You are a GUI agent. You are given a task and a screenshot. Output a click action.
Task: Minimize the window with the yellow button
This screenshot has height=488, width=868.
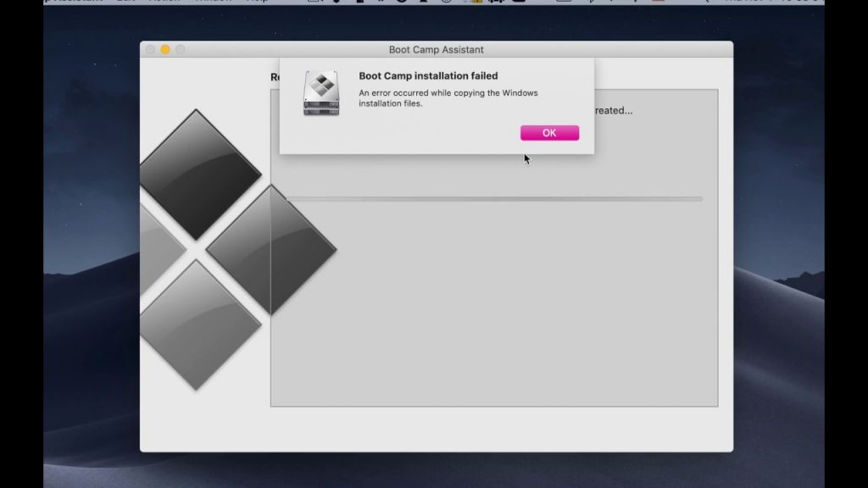click(165, 50)
